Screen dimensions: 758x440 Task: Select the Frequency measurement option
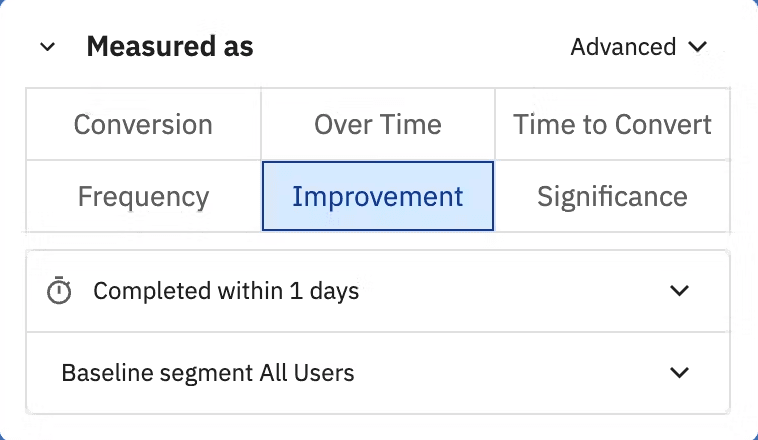click(143, 196)
